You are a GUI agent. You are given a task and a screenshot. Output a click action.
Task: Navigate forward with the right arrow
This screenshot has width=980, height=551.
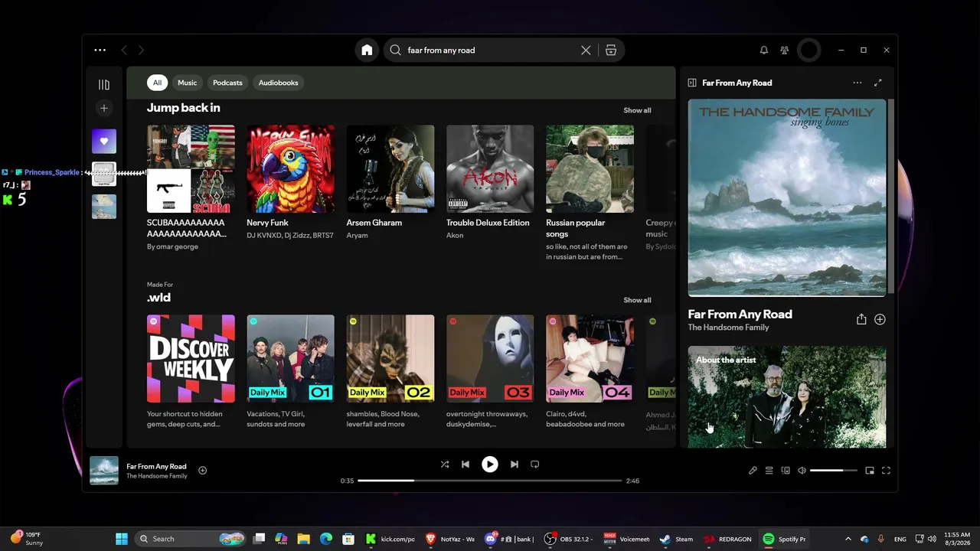[141, 50]
